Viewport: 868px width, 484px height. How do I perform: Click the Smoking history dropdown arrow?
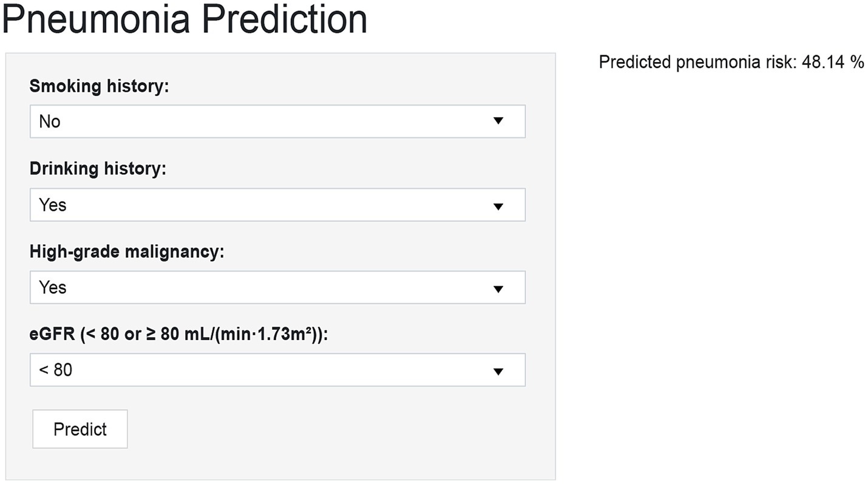[498, 121]
